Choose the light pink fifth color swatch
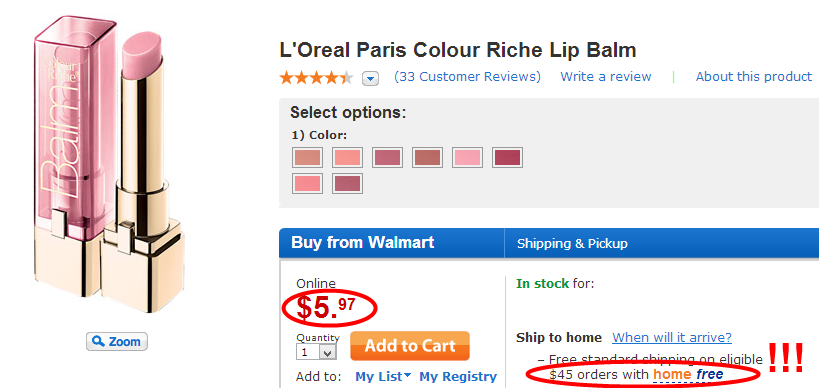This screenshot has width=819, height=388. (467, 157)
